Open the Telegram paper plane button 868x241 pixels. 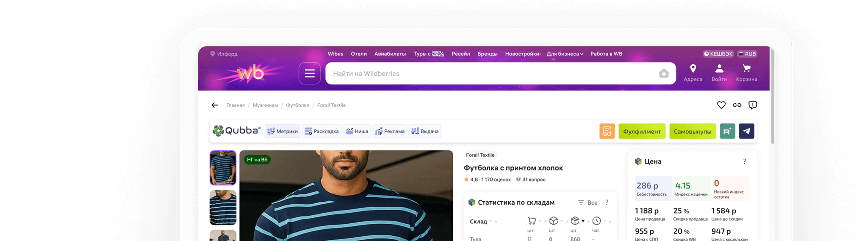tap(746, 131)
